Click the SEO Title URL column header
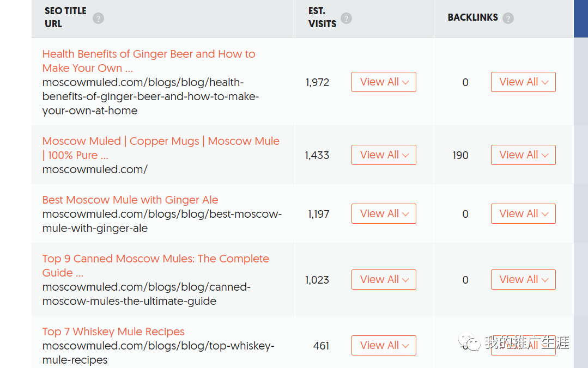The width and height of the screenshot is (588, 368). [x=65, y=17]
